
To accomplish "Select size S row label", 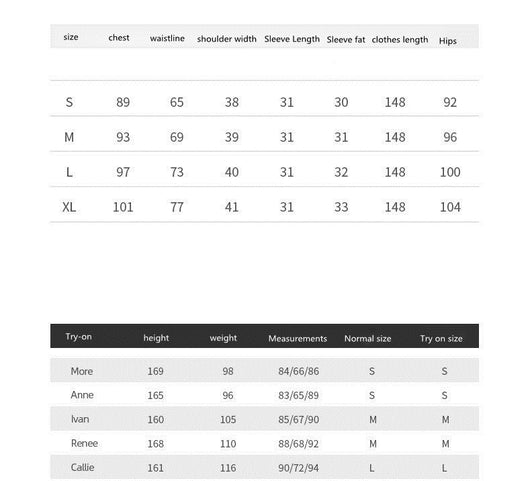I will [x=69, y=102].
